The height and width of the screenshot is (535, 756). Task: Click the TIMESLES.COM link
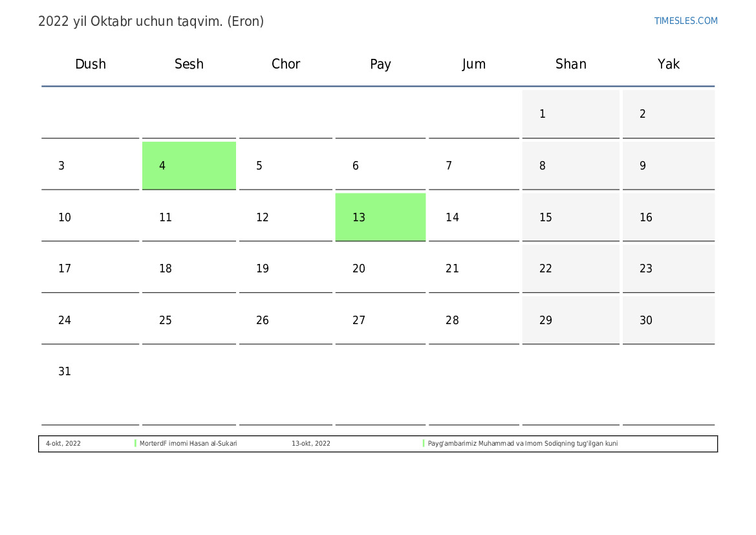(x=686, y=21)
